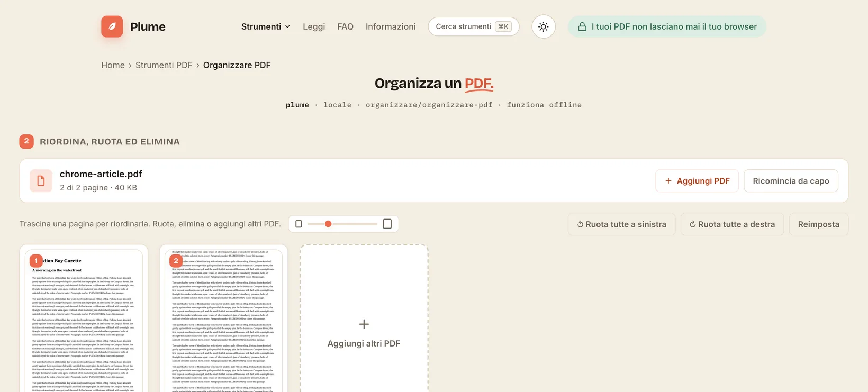Screen dimensions: 868x392
Task: Open the FAQ page
Action: point(345,26)
